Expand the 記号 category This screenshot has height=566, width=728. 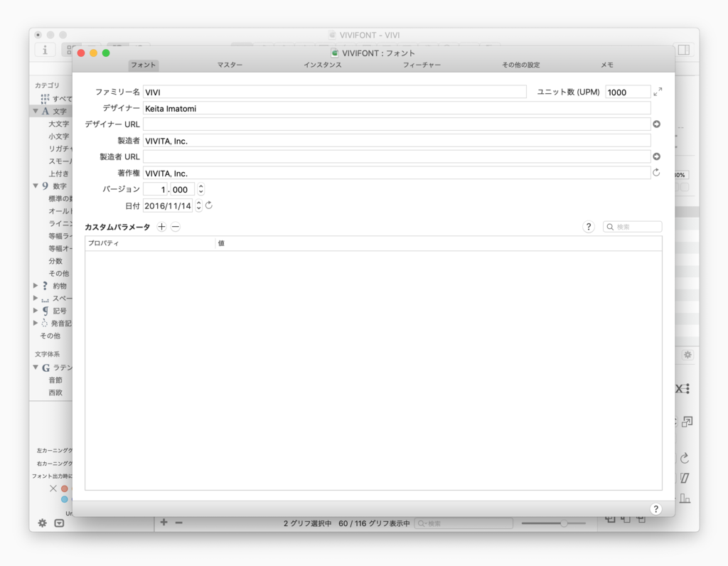pos(36,310)
